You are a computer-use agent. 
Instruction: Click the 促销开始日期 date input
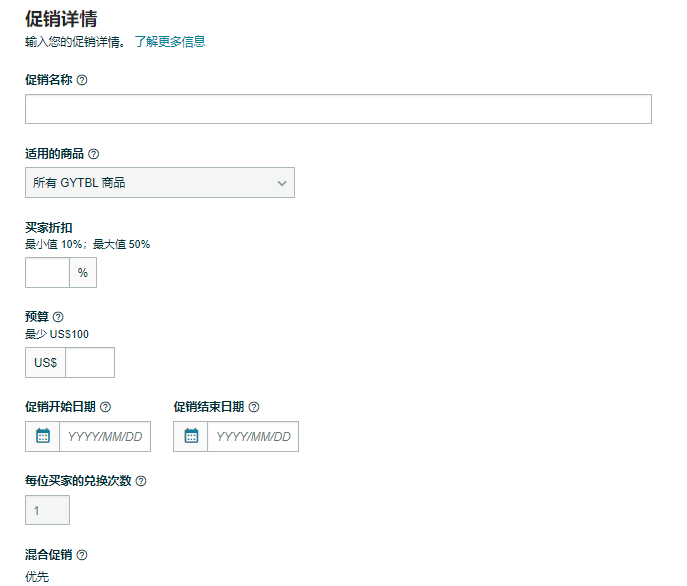pyautogui.click(x=105, y=437)
